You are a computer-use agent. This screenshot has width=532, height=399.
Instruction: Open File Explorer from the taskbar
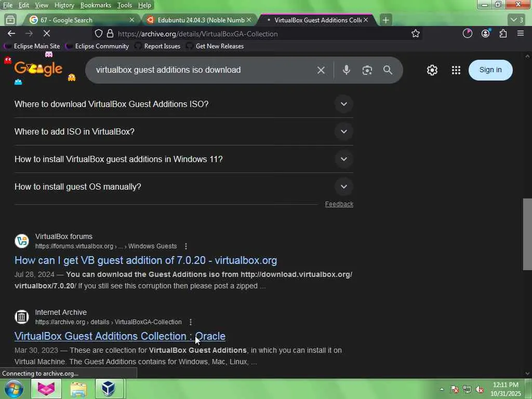78,389
